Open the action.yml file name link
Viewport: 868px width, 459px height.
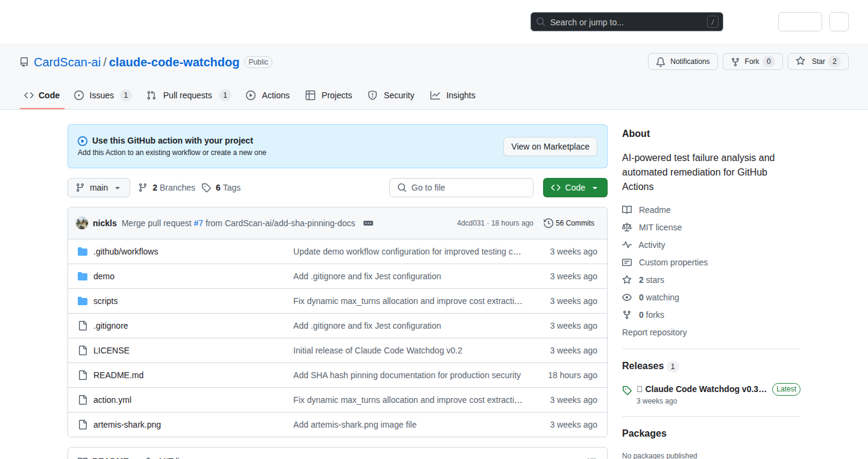[x=112, y=400]
